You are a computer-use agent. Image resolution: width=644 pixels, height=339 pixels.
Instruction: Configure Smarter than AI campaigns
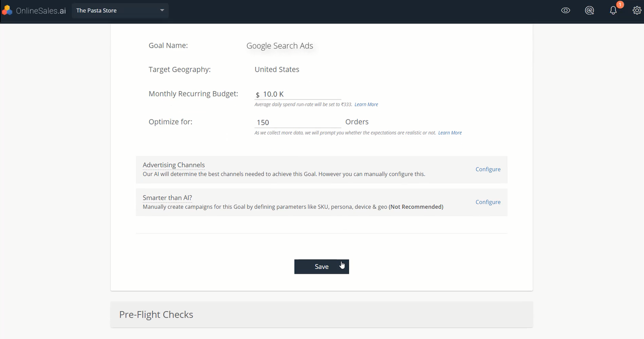pos(488,202)
